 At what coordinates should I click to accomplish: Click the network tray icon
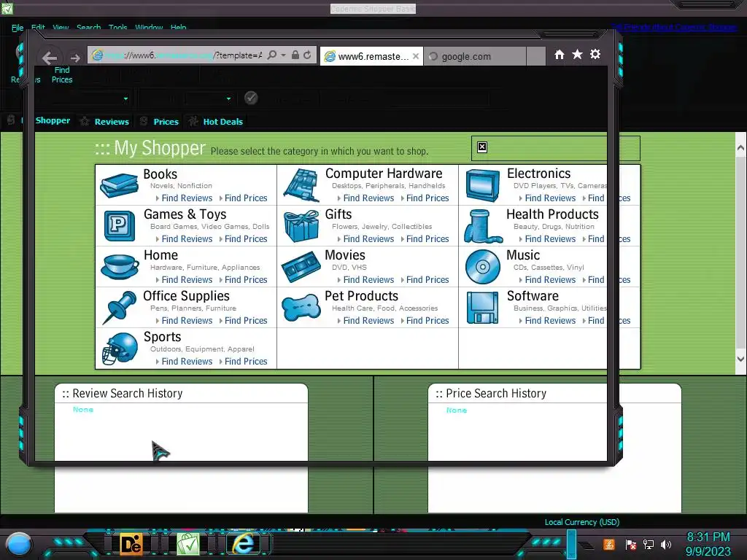(x=649, y=544)
